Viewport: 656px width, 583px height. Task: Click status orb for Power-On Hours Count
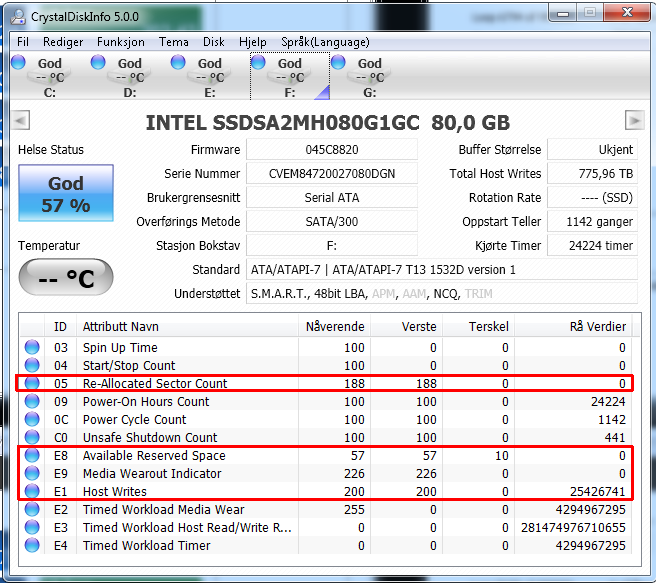pyautogui.click(x=32, y=401)
